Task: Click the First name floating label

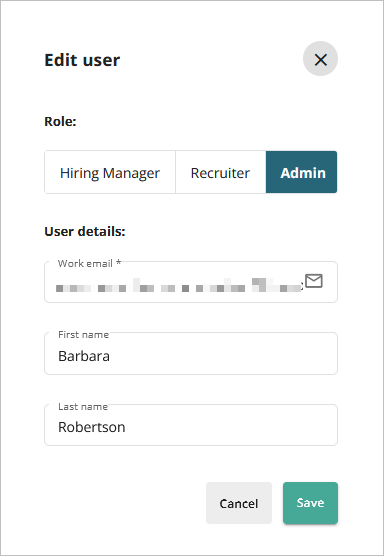Action: click(83, 334)
